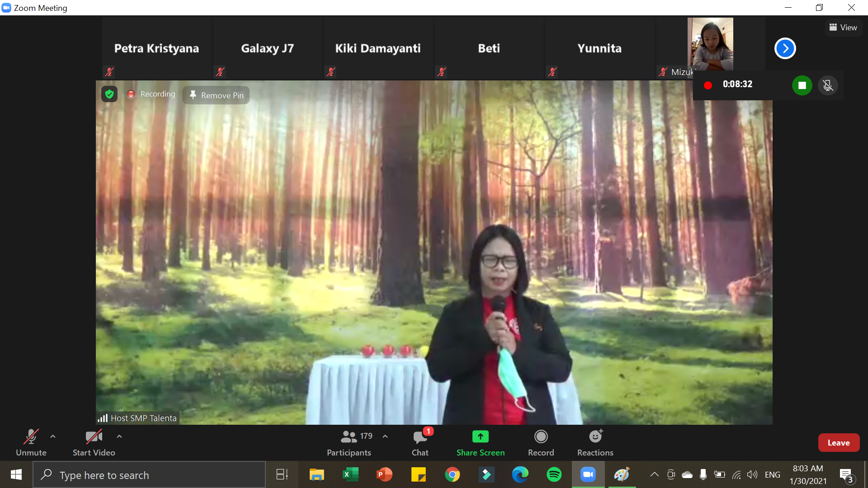Start Video in the meeting
868x488 pixels.
[x=94, y=442]
